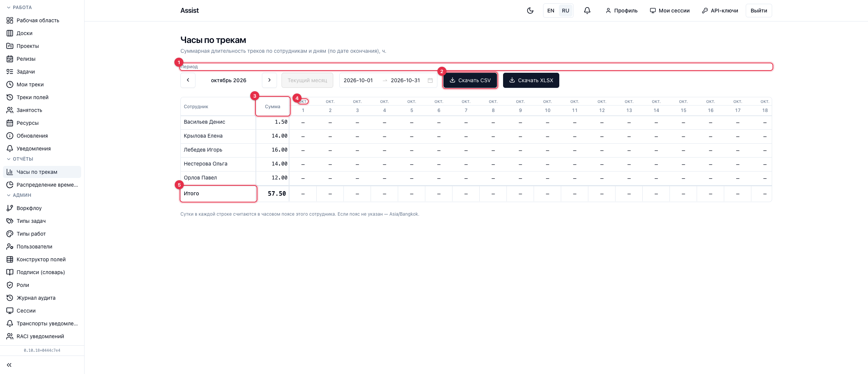Open the Профиль link
The width and height of the screenshot is (868, 374).
tap(622, 11)
